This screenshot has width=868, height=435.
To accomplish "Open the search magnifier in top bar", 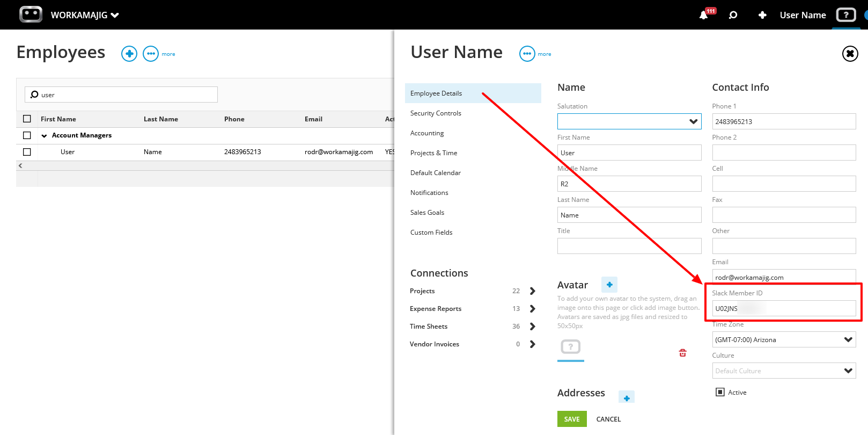I will click(x=733, y=15).
